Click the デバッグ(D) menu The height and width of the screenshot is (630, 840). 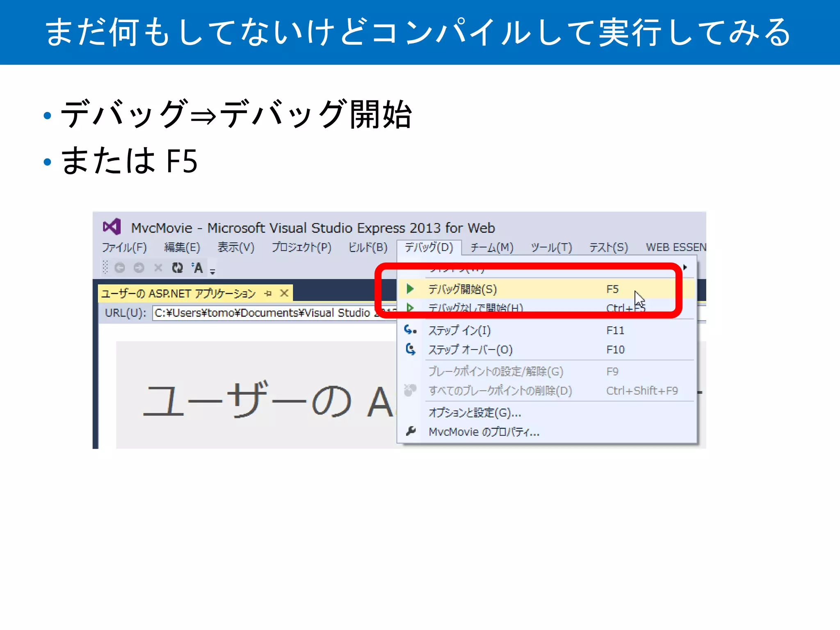tap(429, 247)
